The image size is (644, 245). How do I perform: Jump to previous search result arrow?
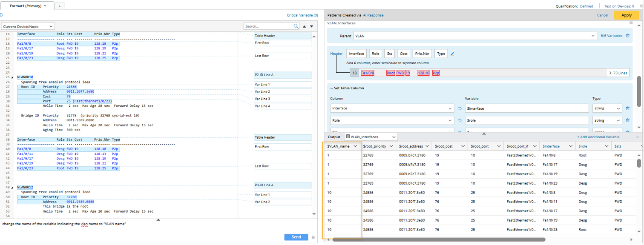click(x=305, y=26)
